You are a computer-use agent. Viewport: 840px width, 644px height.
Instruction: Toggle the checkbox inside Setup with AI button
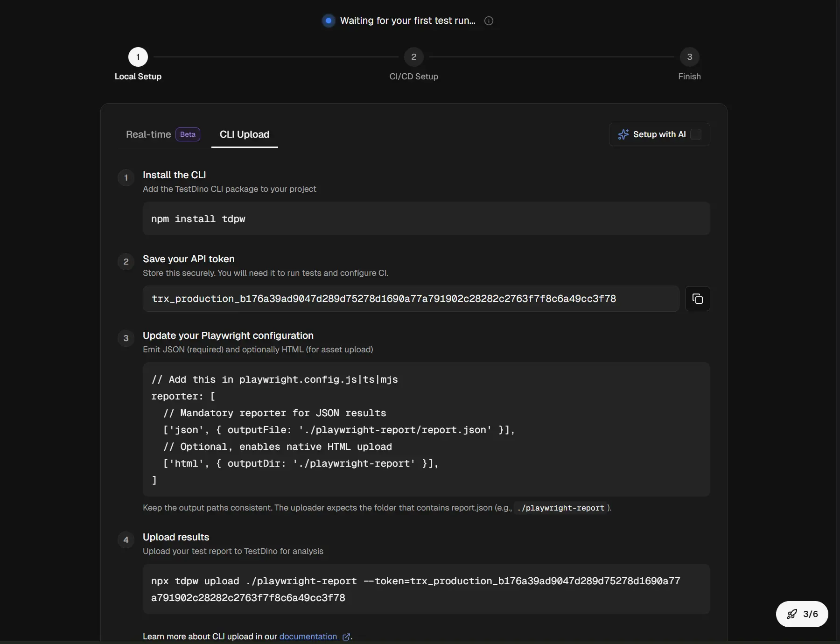(x=695, y=134)
